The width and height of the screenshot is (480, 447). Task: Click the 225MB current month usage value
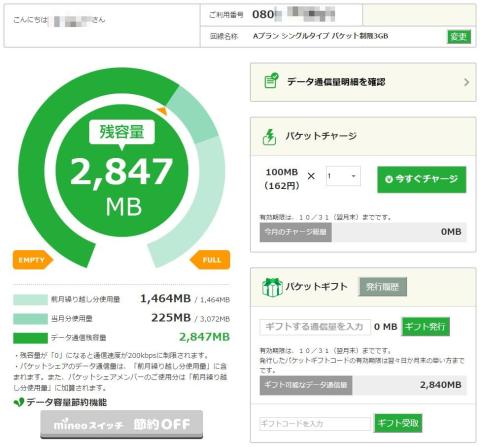pos(171,318)
